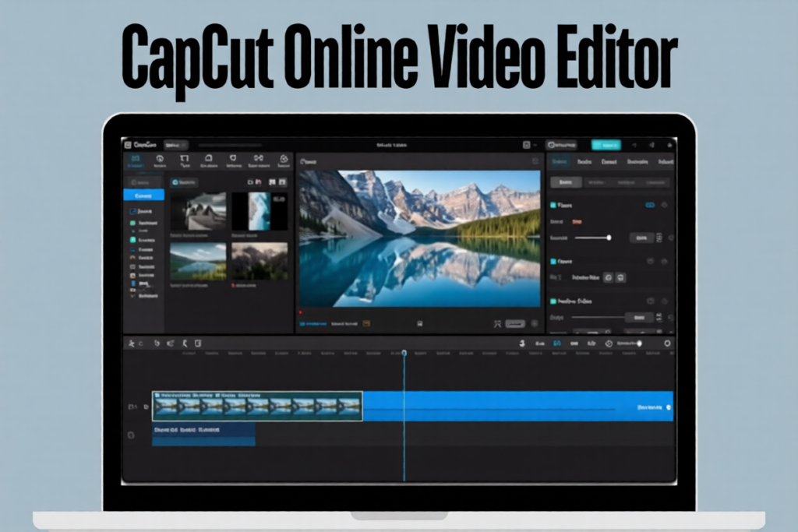Screen dimensions: 798x532
Task: Toggle the first teal checkbox in the properties panel
Action: point(554,206)
